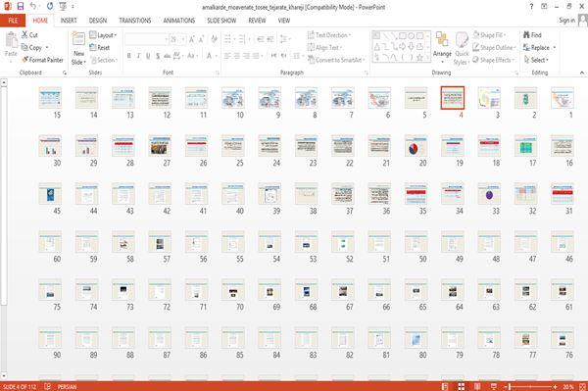Collapse the ribbon with the caret arrow
This screenshot has height=391, width=588.
582,73
